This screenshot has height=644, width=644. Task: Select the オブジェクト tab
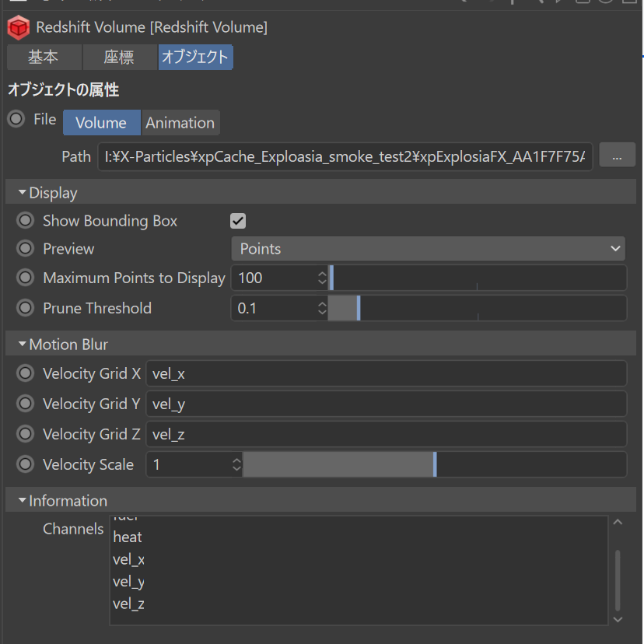pos(195,57)
